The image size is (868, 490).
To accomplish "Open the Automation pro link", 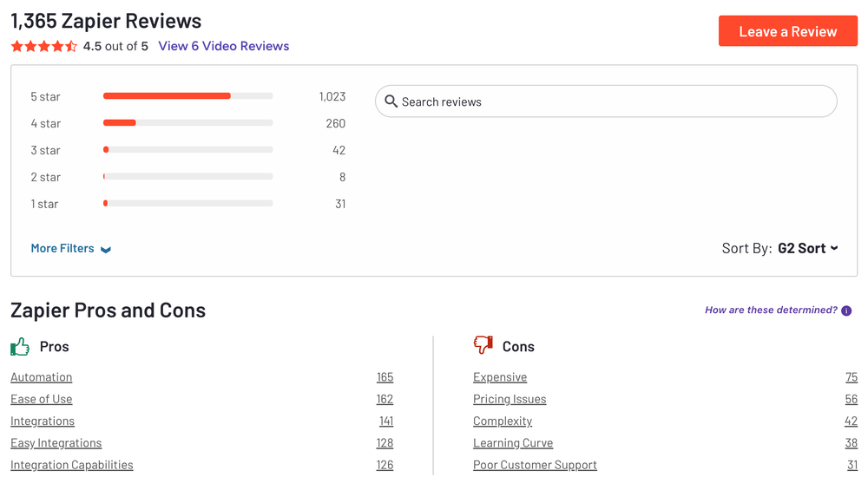I will point(42,377).
